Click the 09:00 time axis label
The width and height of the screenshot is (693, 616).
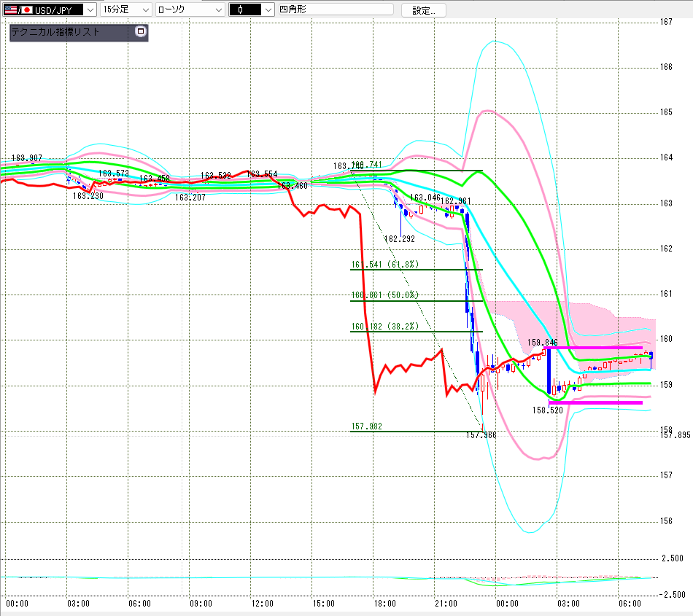click(x=201, y=604)
